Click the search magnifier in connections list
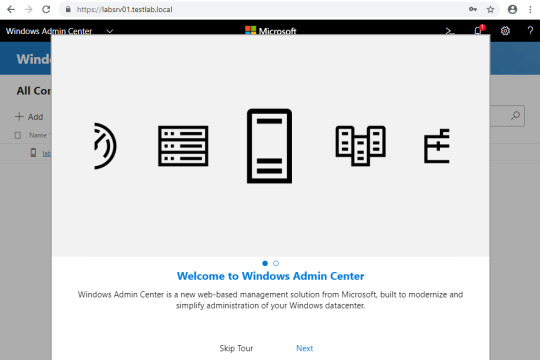Viewport: 540px width, 360px height. 515,116
